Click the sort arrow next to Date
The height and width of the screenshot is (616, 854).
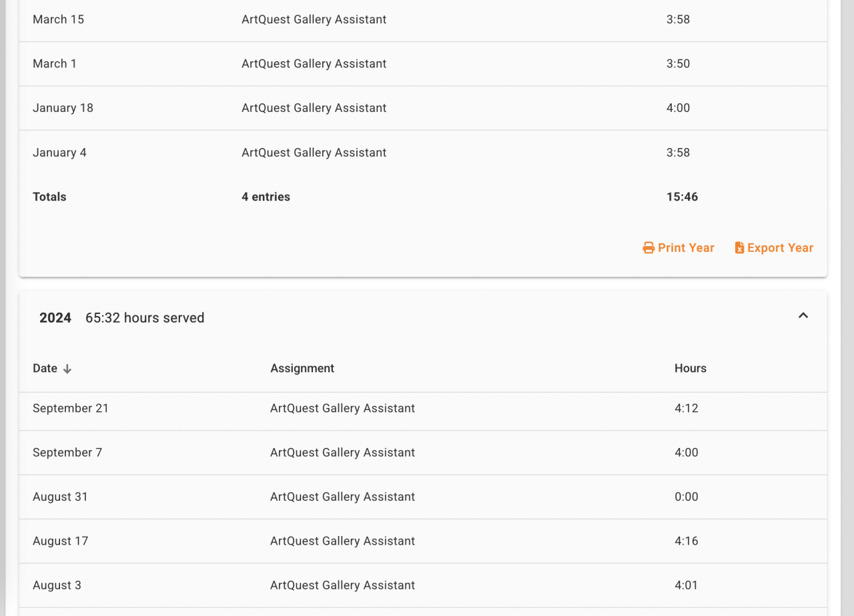pyautogui.click(x=67, y=369)
